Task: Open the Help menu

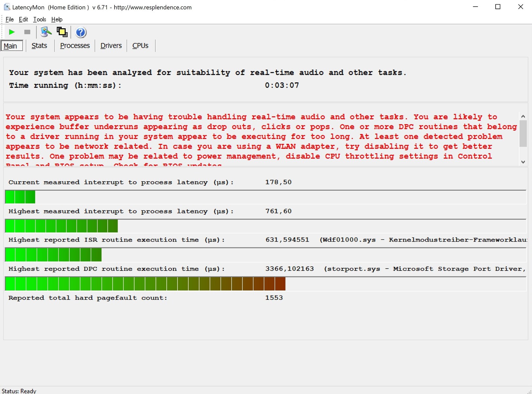Action: (57, 19)
